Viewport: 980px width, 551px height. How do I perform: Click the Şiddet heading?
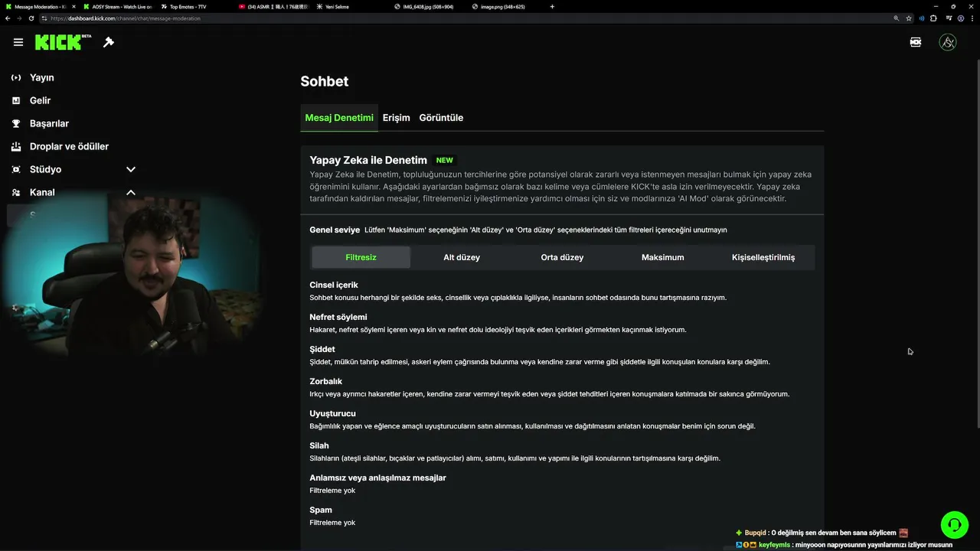pyautogui.click(x=322, y=349)
